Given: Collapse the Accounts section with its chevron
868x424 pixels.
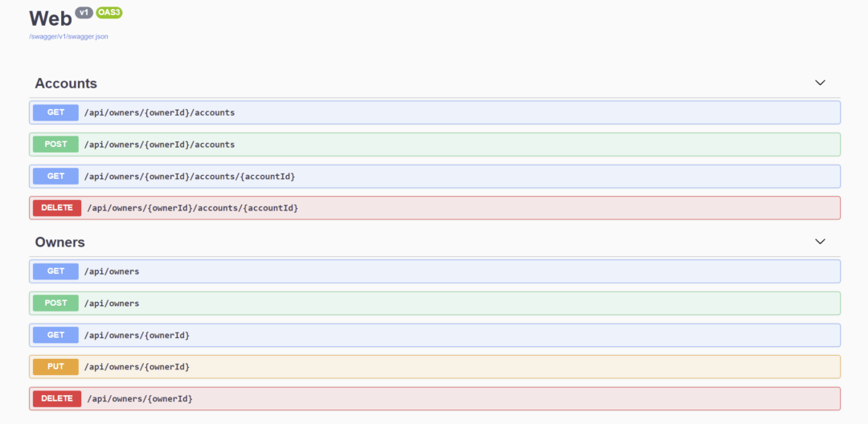Looking at the screenshot, I should coord(820,83).
